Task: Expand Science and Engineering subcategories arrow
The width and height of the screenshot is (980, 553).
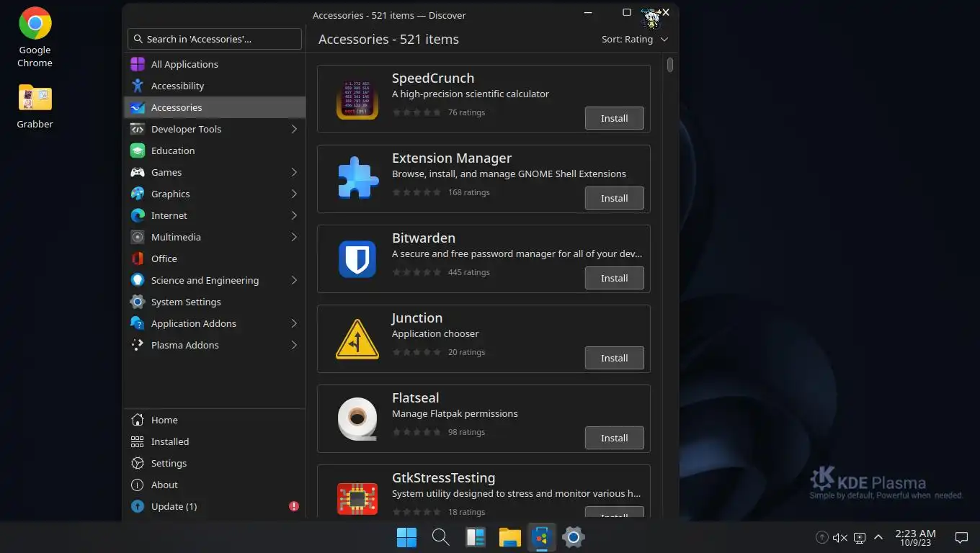Action: [294, 280]
